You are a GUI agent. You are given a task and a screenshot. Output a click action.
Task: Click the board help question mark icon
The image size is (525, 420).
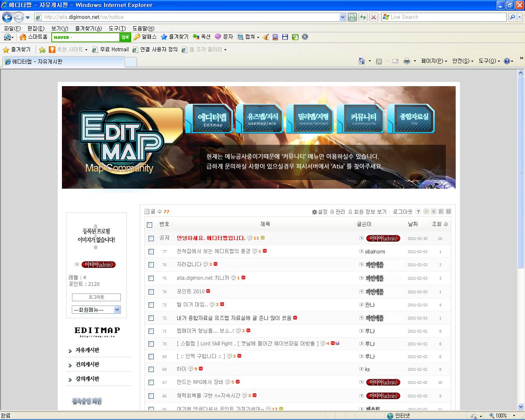(x=418, y=212)
